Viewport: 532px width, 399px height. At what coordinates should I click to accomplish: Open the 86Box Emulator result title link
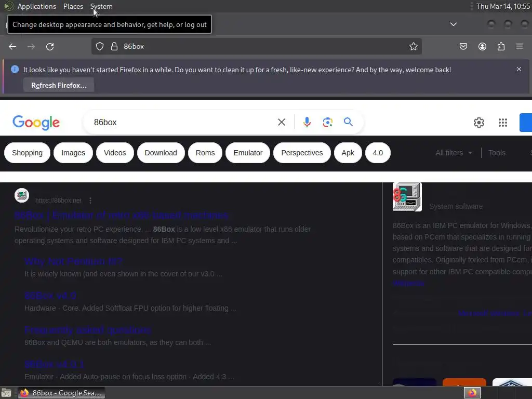click(122, 215)
